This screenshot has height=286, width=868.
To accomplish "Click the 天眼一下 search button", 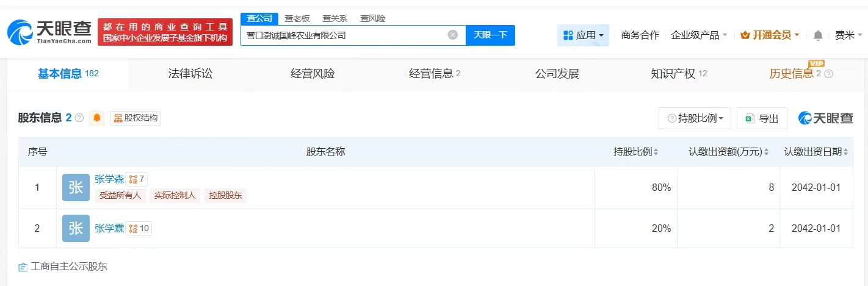I will [490, 35].
